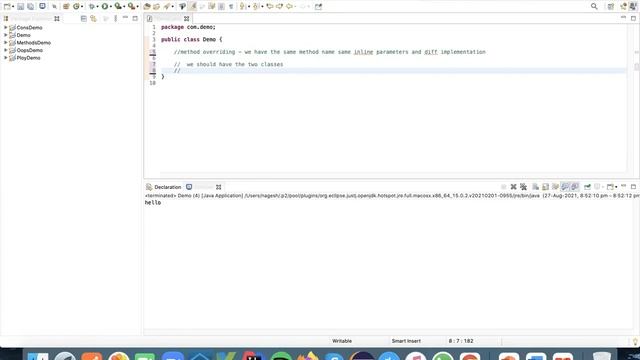Open the Debug configurations dropdown arrow
The image size is (640, 360).
[97, 7]
